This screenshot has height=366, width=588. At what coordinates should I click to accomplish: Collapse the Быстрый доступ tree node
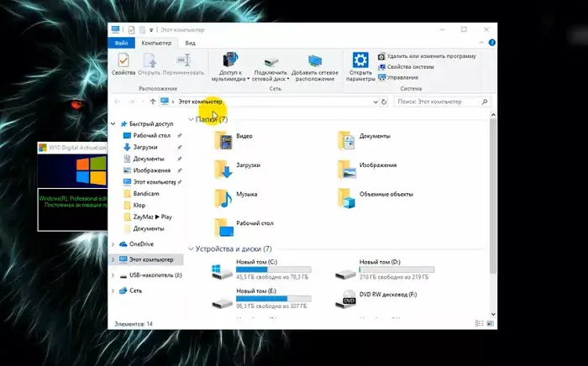tap(113, 123)
